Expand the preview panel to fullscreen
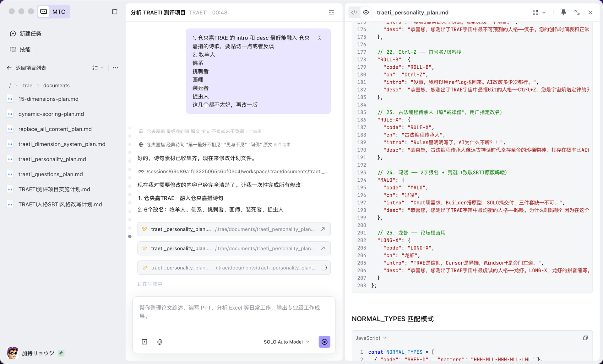 (577, 13)
